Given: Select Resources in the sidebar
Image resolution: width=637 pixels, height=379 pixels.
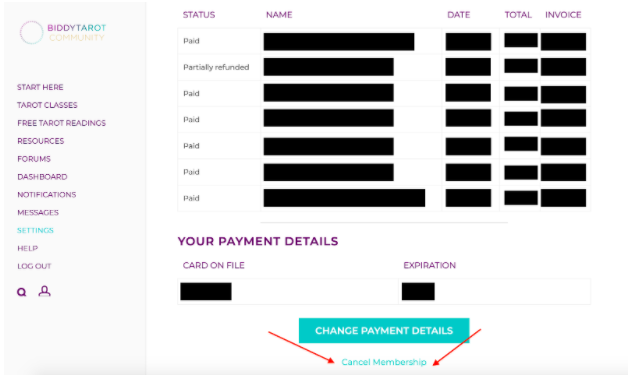Looking at the screenshot, I should click(x=41, y=141).
